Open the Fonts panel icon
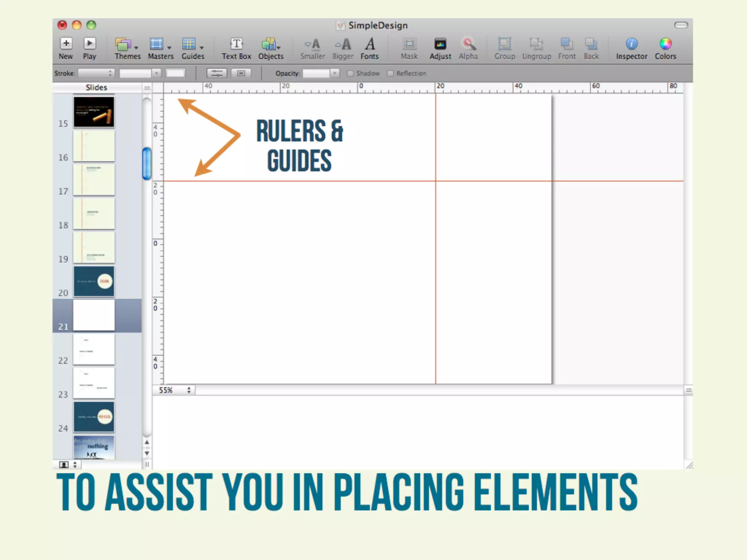Image resolution: width=747 pixels, height=560 pixels. (369, 44)
